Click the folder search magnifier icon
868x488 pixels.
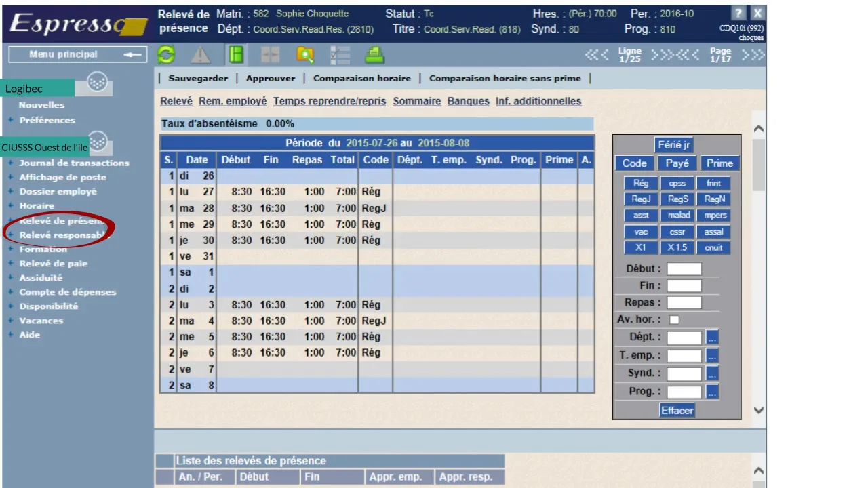tap(305, 55)
